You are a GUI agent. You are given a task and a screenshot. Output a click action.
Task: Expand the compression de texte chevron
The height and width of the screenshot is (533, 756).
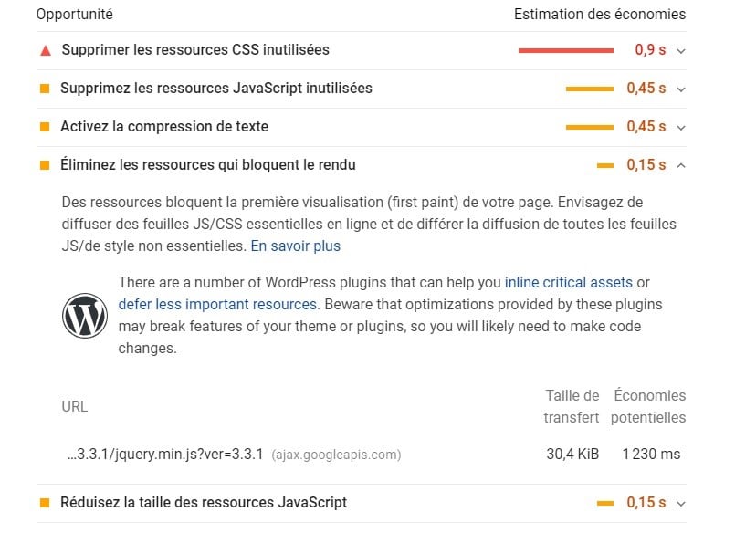coord(681,128)
